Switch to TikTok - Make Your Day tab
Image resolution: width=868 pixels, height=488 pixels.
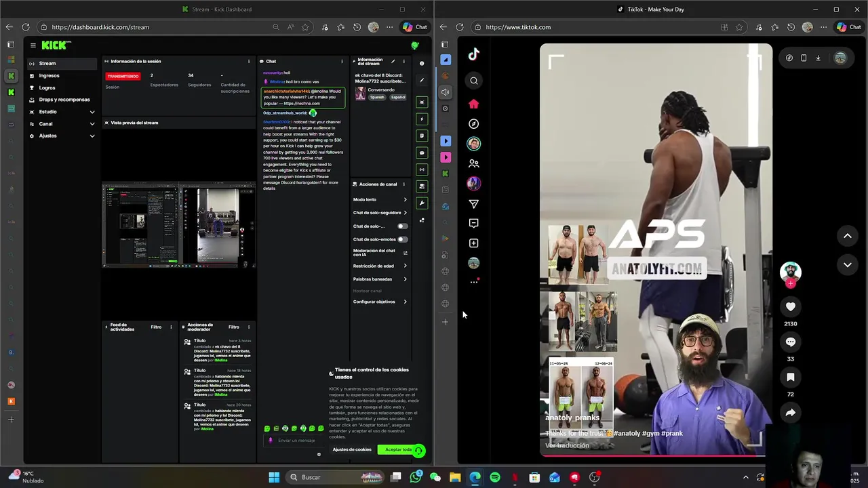(651, 9)
